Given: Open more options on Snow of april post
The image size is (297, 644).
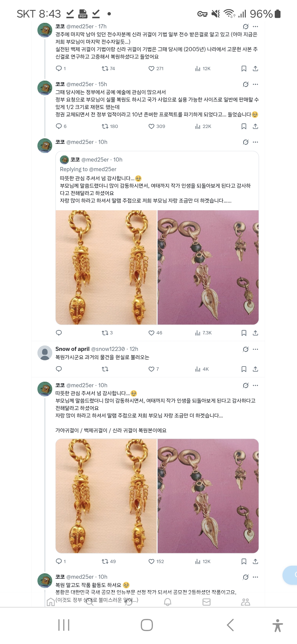Looking at the screenshot, I should tap(255, 349).
